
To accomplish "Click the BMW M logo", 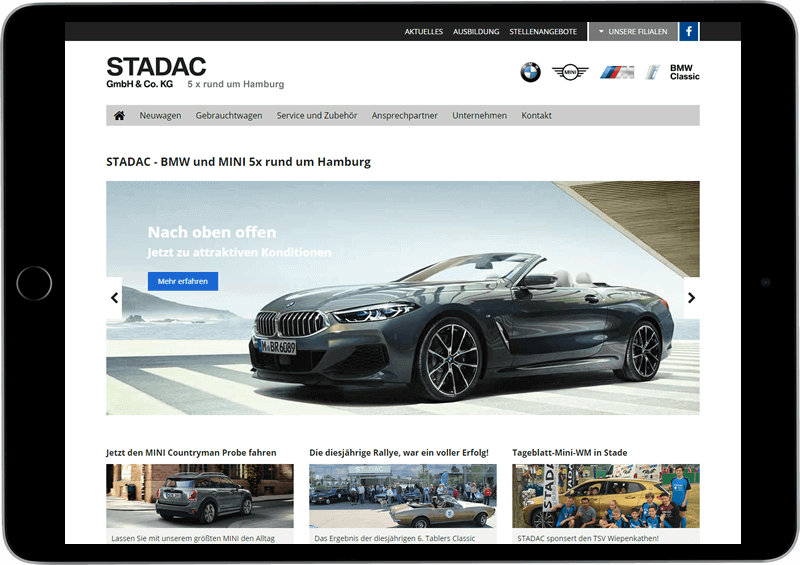I will point(617,72).
